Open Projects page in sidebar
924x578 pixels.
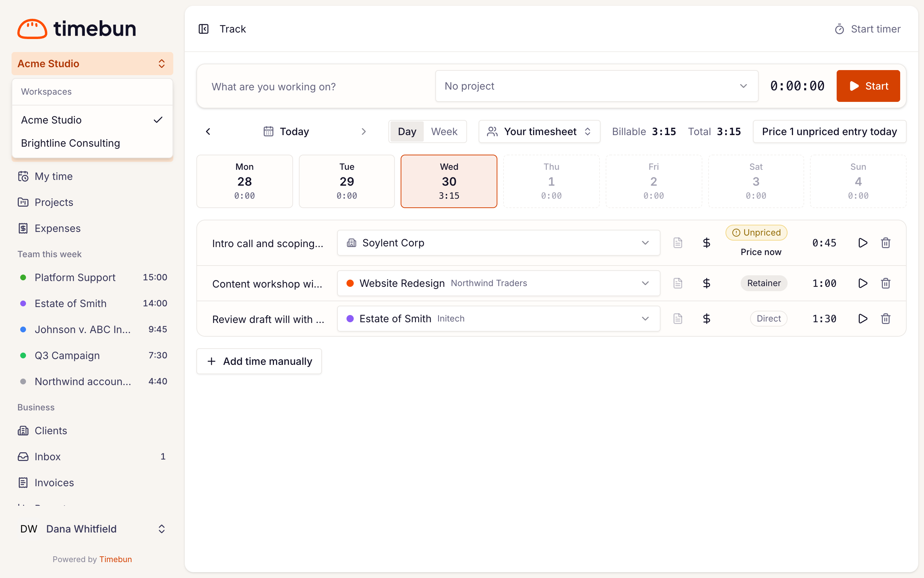[92, 202]
